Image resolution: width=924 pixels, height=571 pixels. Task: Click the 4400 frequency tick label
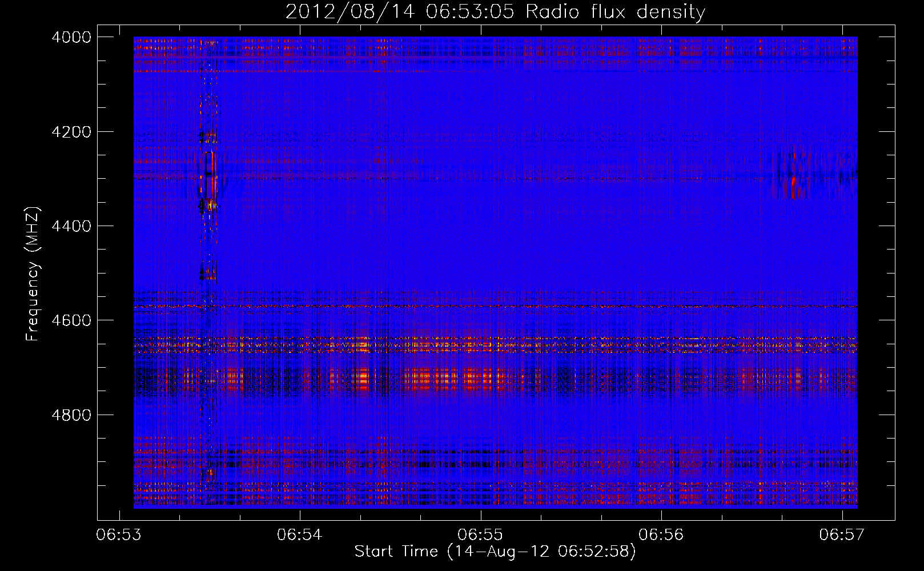(x=71, y=226)
